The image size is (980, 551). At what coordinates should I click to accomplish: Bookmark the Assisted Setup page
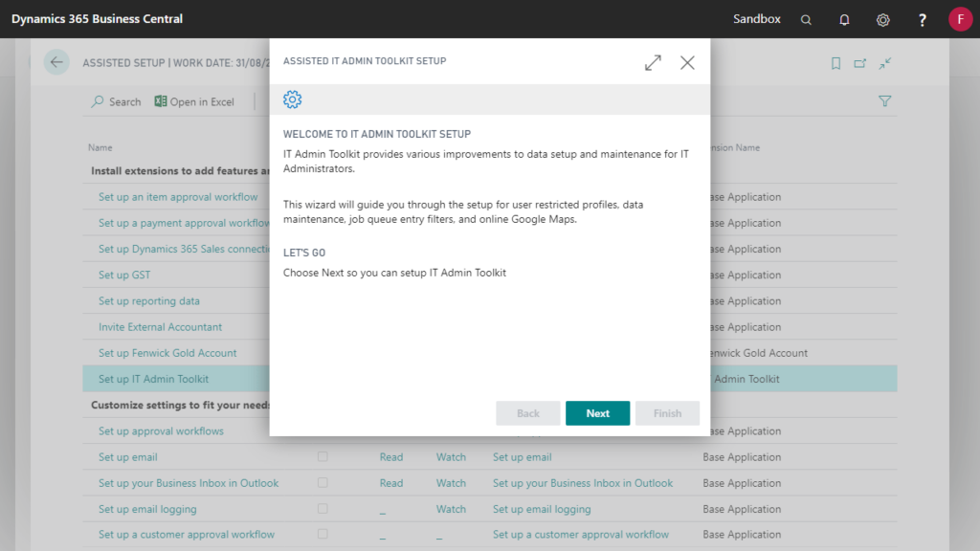[835, 62]
